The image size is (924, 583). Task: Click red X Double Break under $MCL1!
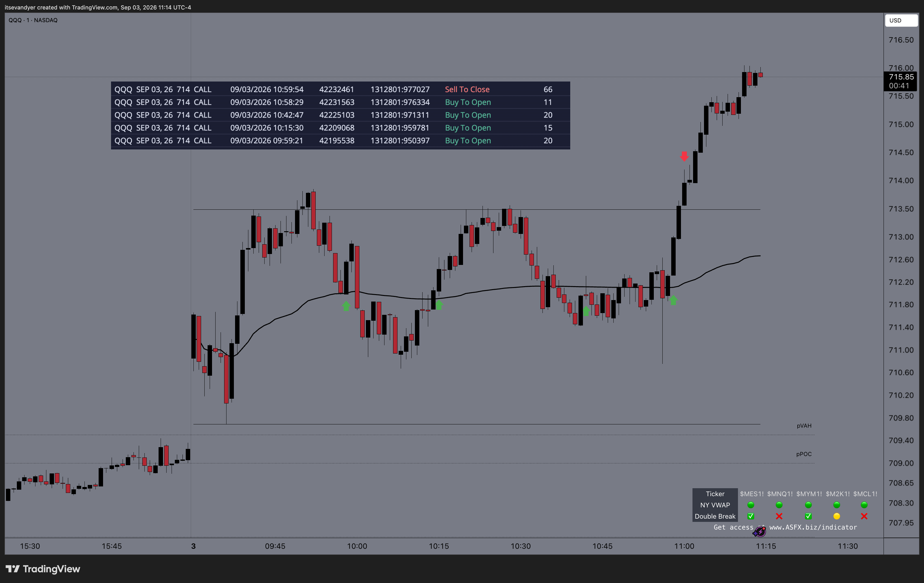[x=864, y=516]
